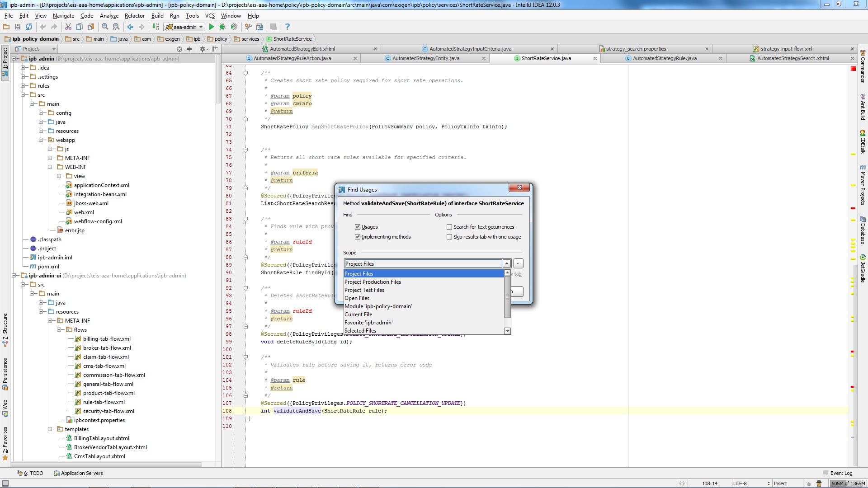Viewport: 868px width, 488px height.
Task: Click the blue Back navigation arrow
Action: 130,27
